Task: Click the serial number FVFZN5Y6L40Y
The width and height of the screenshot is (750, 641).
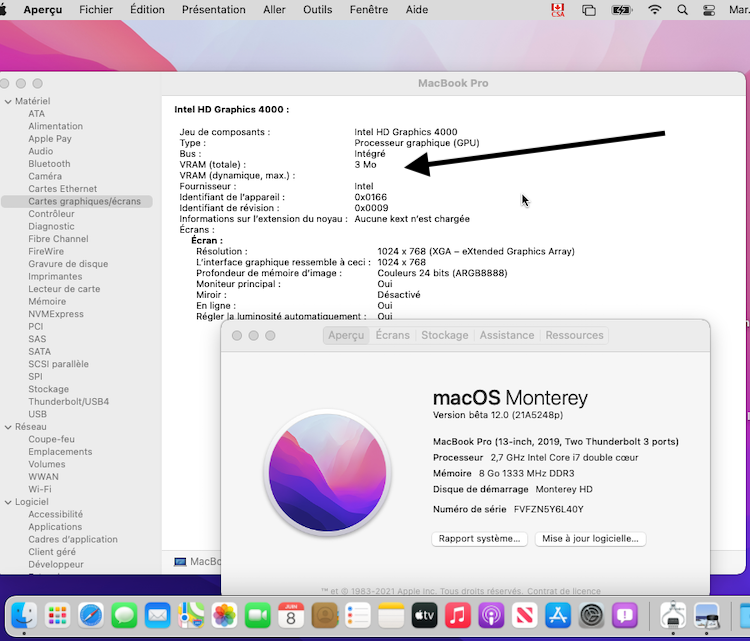Action: click(549, 509)
